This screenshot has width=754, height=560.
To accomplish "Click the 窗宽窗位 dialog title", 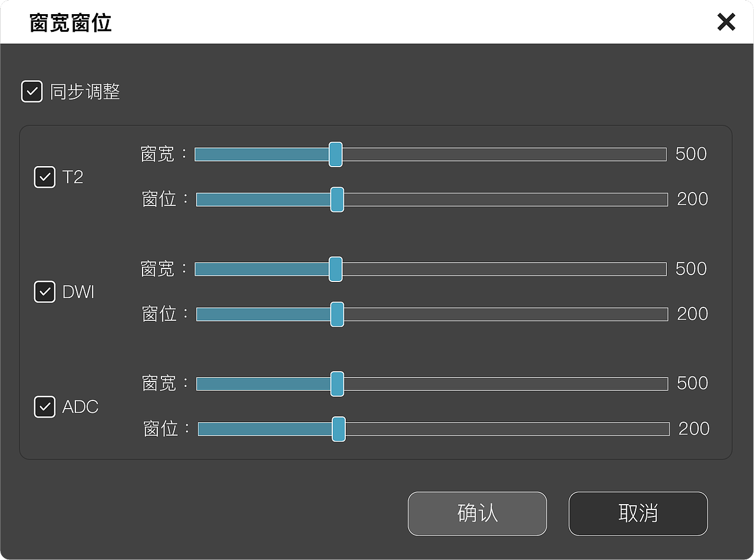I will [x=71, y=24].
